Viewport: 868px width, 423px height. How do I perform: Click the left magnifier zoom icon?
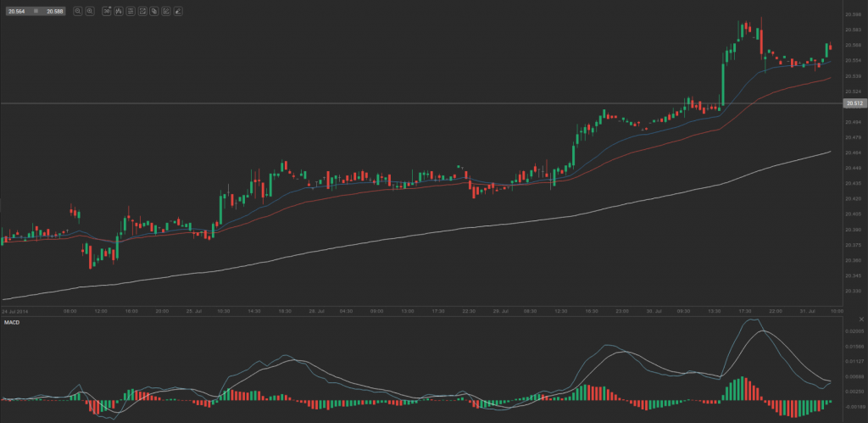click(77, 12)
